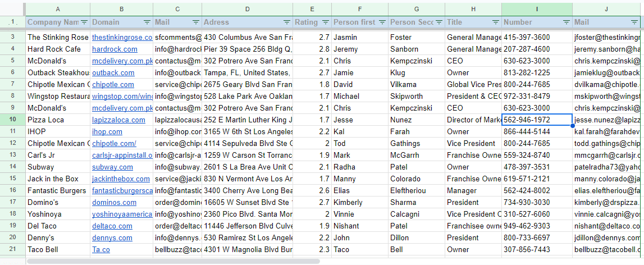Select row 10 header

coord(12,120)
